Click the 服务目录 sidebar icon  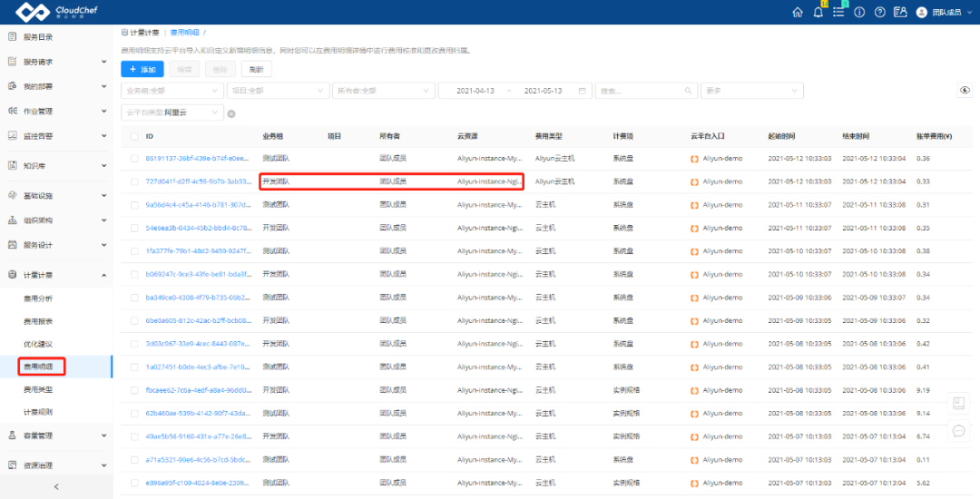click(x=12, y=37)
